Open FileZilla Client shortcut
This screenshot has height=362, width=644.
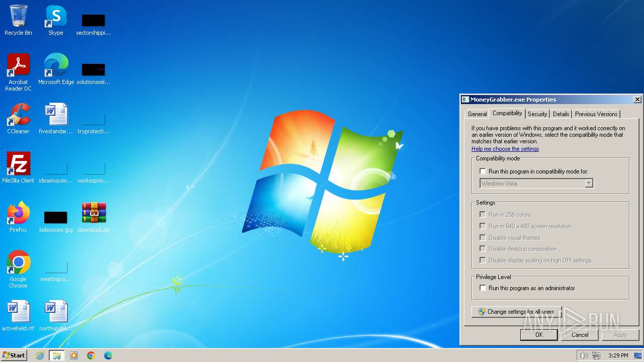click(x=18, y=168)
